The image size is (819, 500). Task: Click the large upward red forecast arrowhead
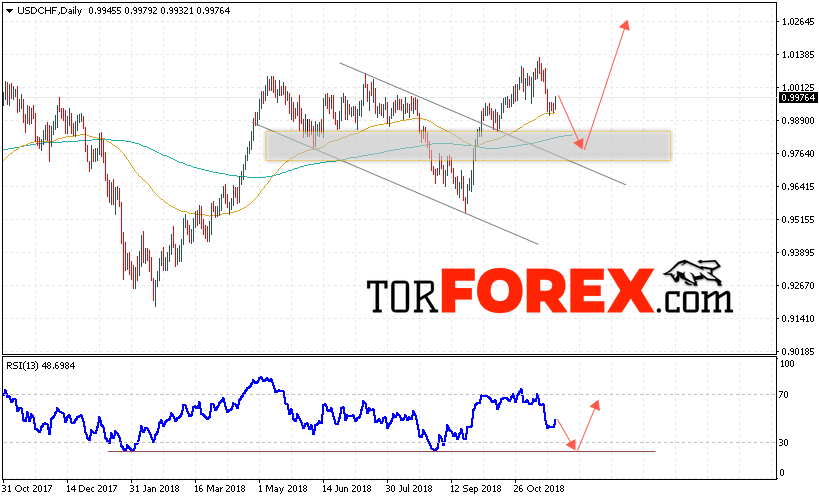[625, 25]
